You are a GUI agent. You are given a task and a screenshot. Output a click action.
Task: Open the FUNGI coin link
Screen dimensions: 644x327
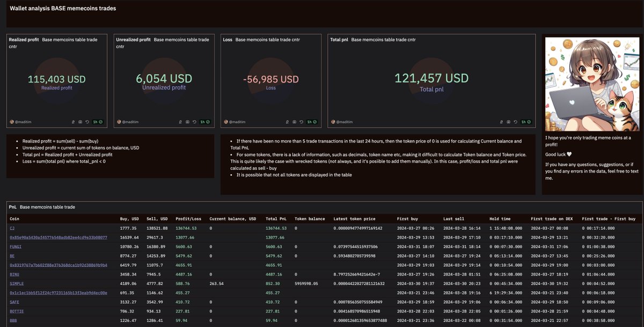click(16, 246)
